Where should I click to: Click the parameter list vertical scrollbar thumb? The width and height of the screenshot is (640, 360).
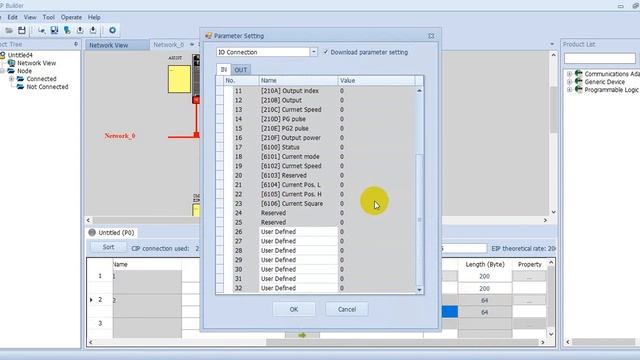click(x=419, y=220)
